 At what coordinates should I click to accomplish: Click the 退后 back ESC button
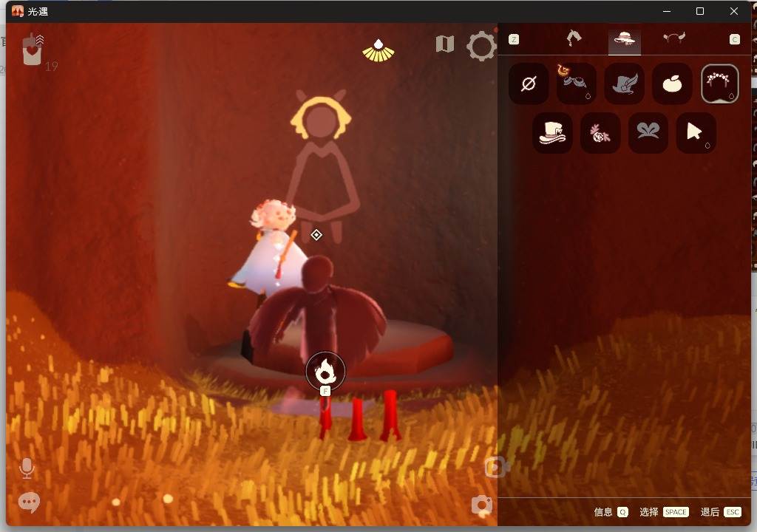pyautogui.click(x=721, y=512)
